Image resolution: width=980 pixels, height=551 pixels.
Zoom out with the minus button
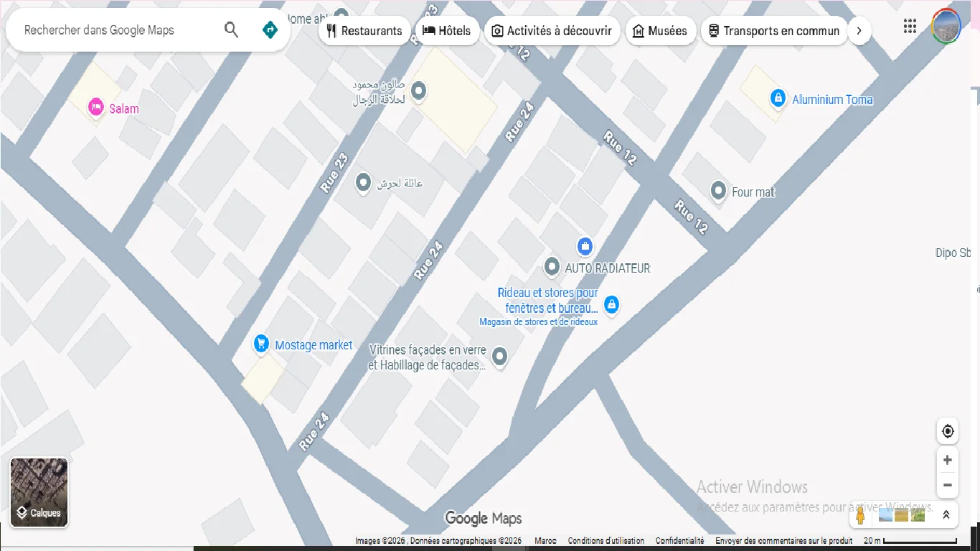click(948, 486)
